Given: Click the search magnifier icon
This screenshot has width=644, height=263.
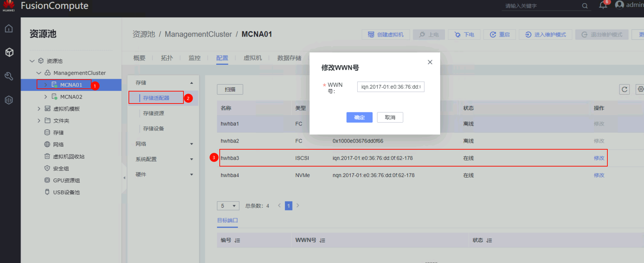Looking at the screenshot, I should (x=585, y=6).
